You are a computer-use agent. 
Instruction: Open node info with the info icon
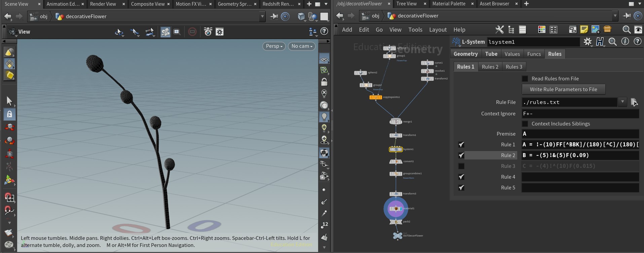click(625, 42)
